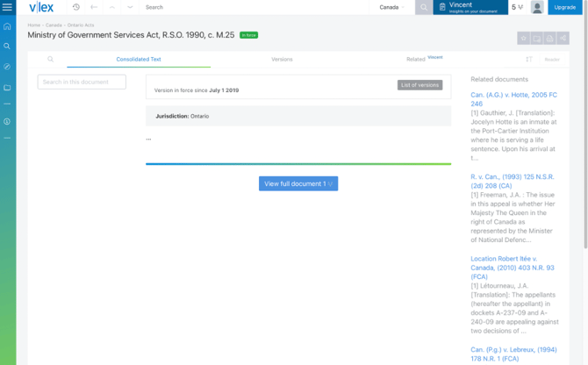Click the July 1 2019 version date
This screenshot has width=588, height=365.
[224, 90]
